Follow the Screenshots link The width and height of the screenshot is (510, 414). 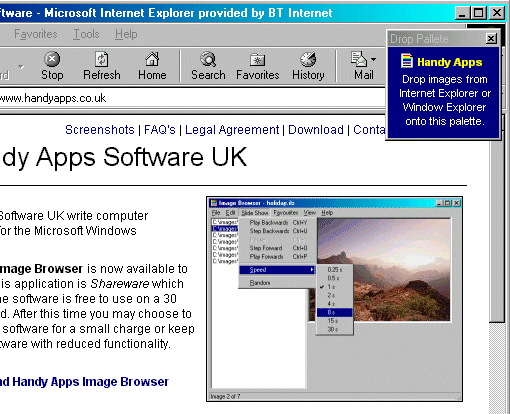tap(100, 130)
